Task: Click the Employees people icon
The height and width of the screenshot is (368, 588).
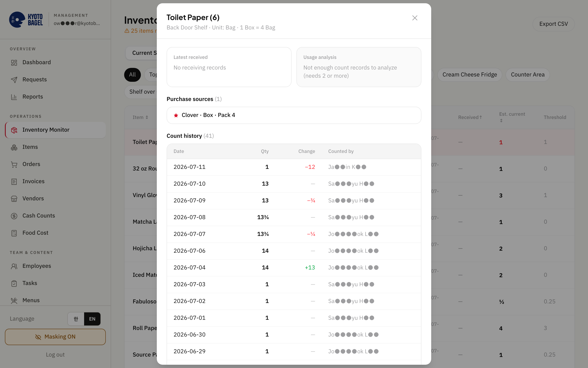Action: coord(14,266)
